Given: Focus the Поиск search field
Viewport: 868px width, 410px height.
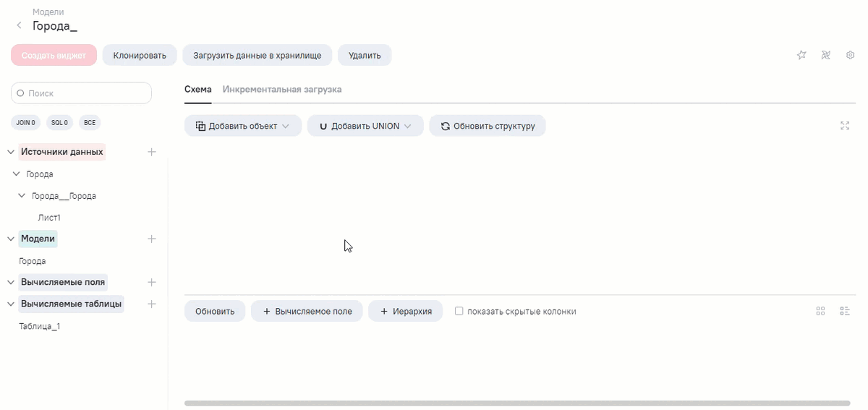Looking at the screenshot, I should [81, 93].
